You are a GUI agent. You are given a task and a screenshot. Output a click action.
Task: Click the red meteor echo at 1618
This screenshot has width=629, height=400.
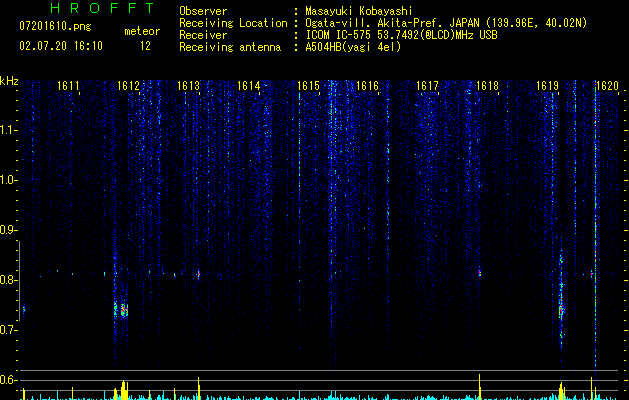(479, 273)
